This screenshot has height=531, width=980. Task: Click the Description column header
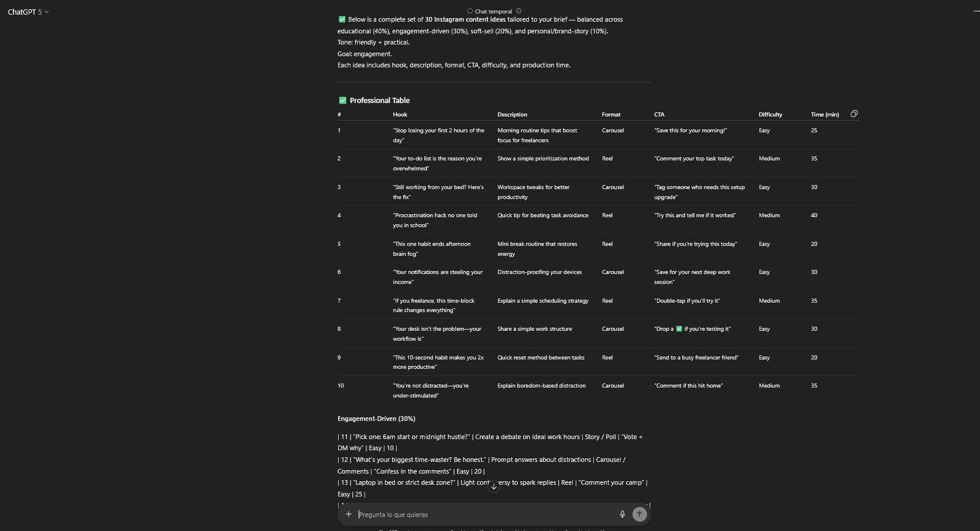tap(512, 115)
